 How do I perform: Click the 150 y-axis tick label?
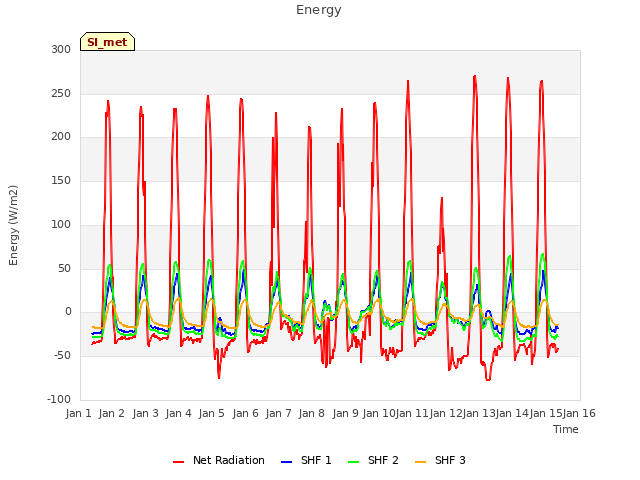[x=61, y=180]
